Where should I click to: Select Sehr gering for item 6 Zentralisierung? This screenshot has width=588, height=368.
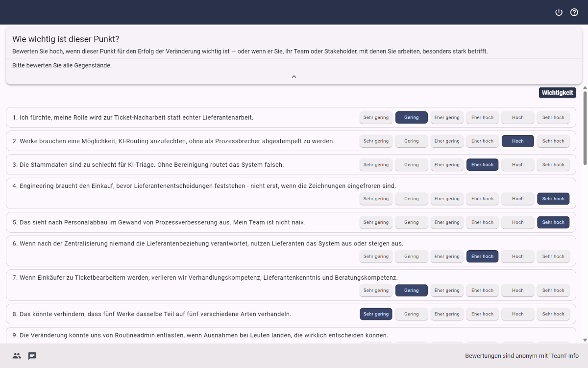click(x=376, y=256)
